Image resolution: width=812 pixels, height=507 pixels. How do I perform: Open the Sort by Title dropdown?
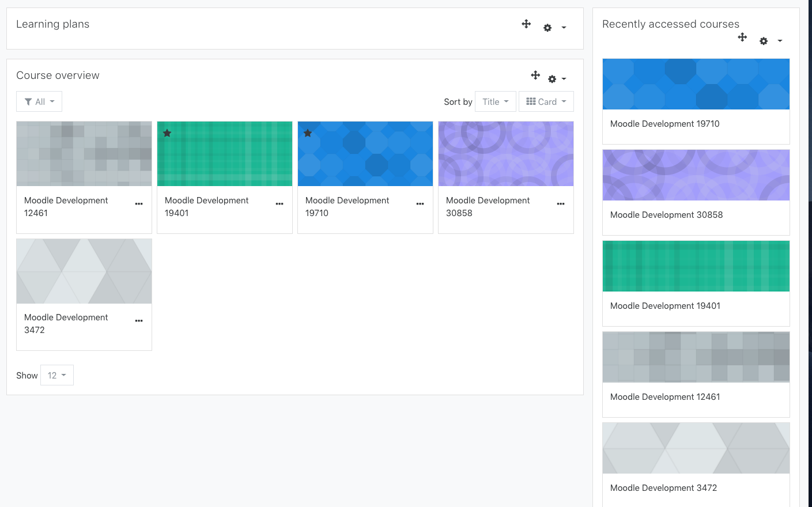click(x=496, y=101)
